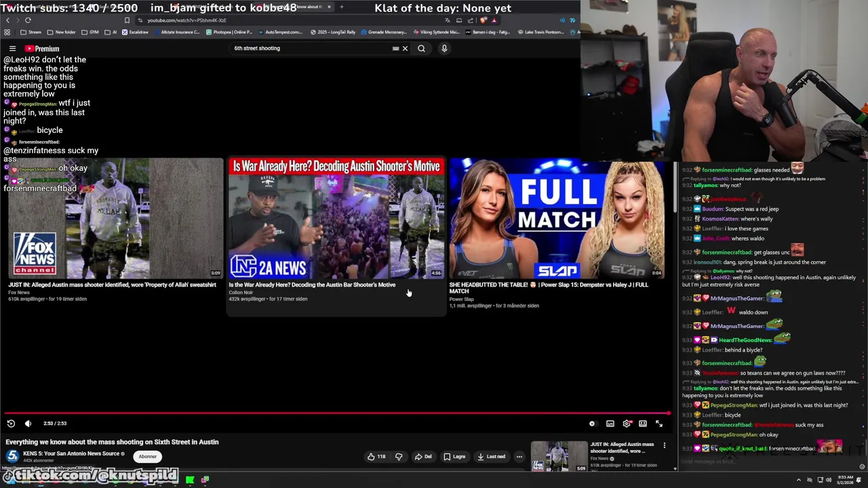The image size is (868, 488).
Task: Open the Brave Shields lion icon
Action: click(484, 20)
